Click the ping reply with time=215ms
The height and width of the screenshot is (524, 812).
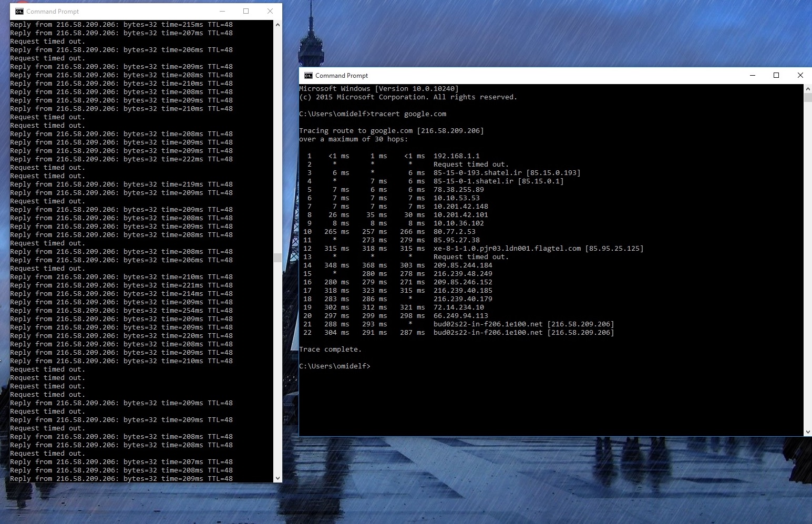[x=121, y=25]
